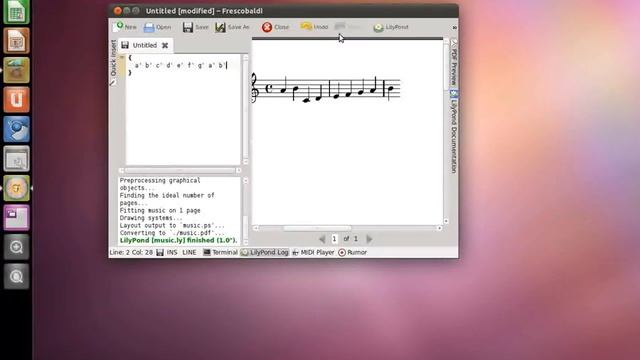Open the MIDI Player panel

tap(313, 253)
